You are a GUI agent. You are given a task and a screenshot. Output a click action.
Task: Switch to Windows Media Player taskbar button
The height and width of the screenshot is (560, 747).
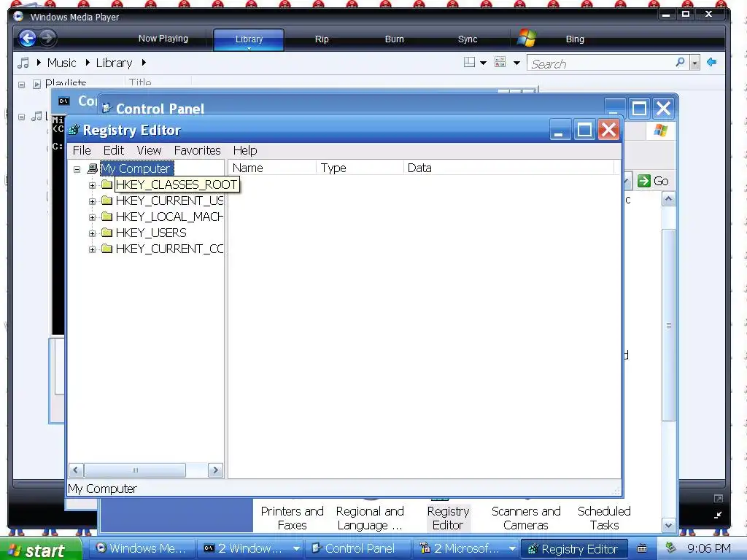142,548
